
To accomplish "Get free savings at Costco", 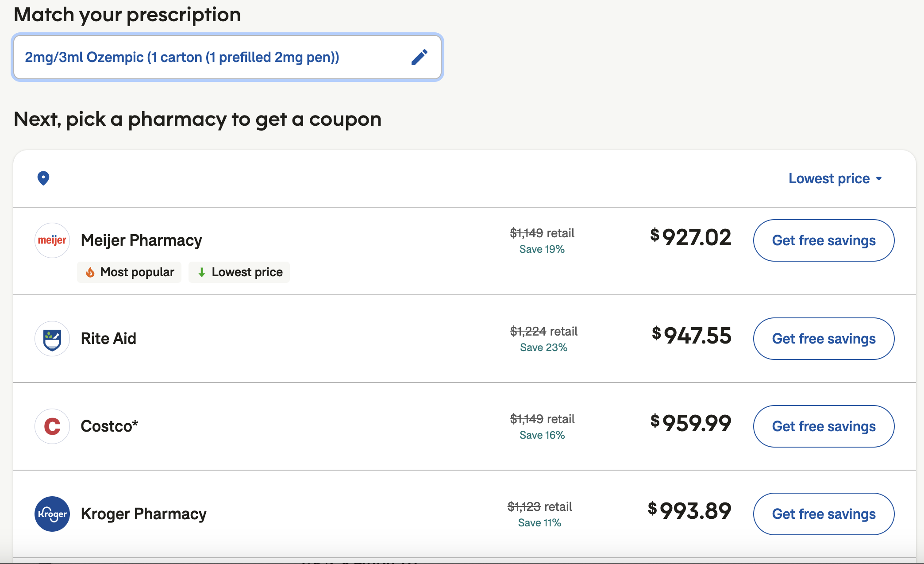I will pyautogui.click(x=824, y=426).
